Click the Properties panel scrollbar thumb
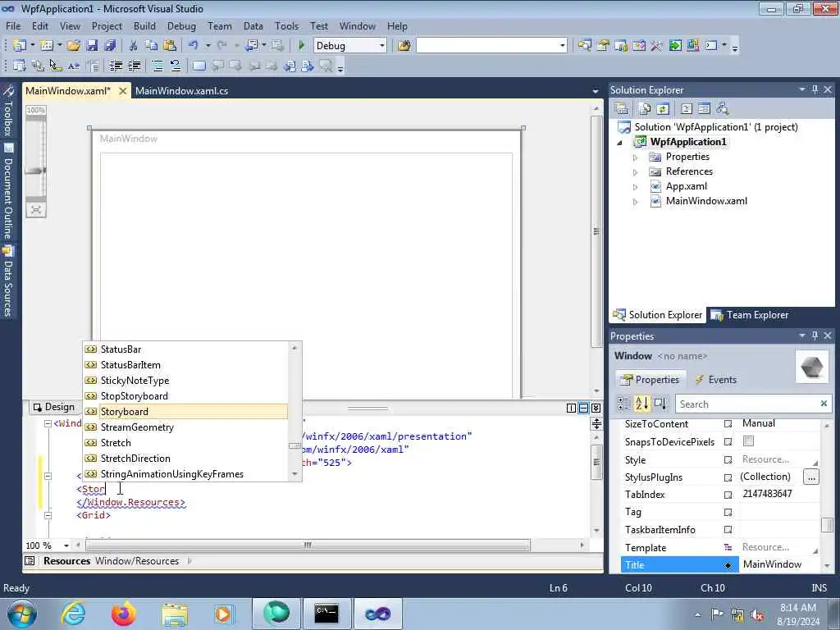 pyautogui.click(x=827, y=524)
